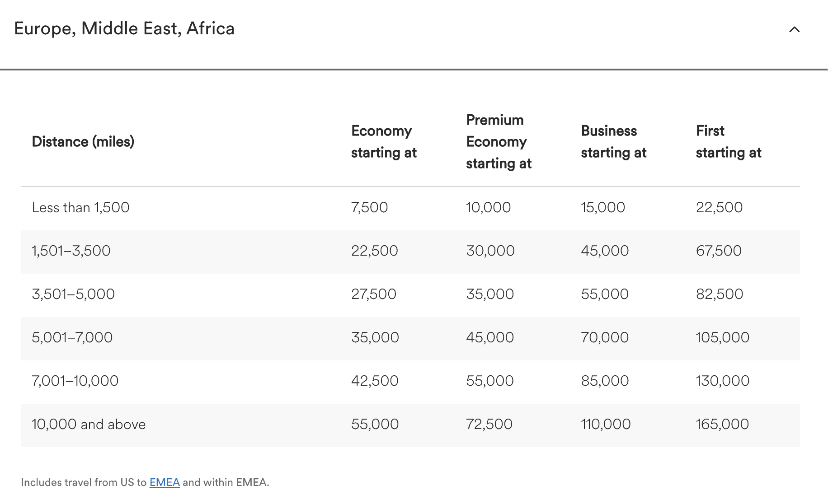828x504 pixels.
Task: Select the 10,000 and above row
Action: [88, 424]
